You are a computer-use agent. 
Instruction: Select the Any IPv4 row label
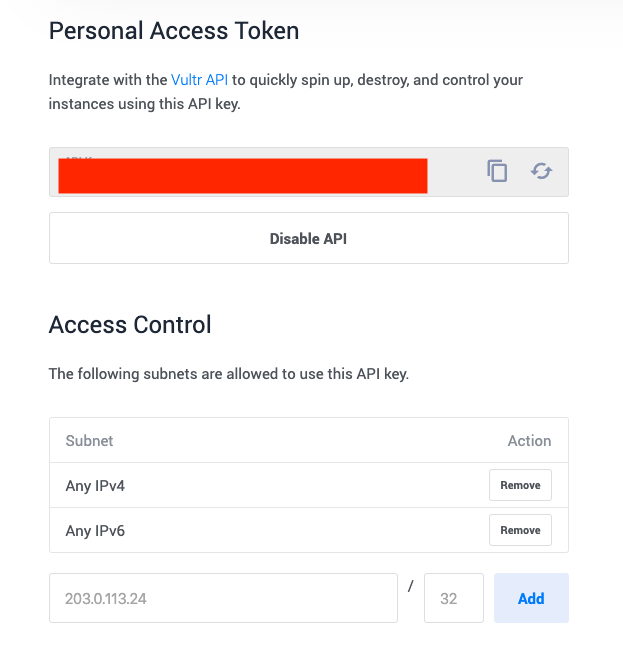click(95, 486)
